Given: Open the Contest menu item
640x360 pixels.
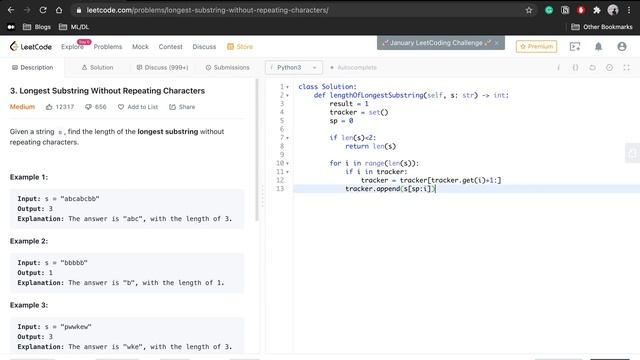Looking at the screenshot, I should pyautogui.click(x=171, y=47).
